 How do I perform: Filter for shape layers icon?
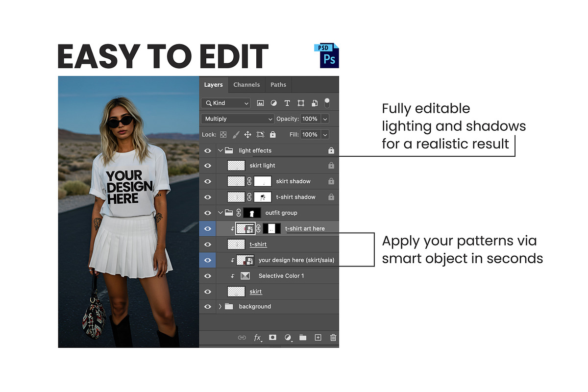(301, 103)
